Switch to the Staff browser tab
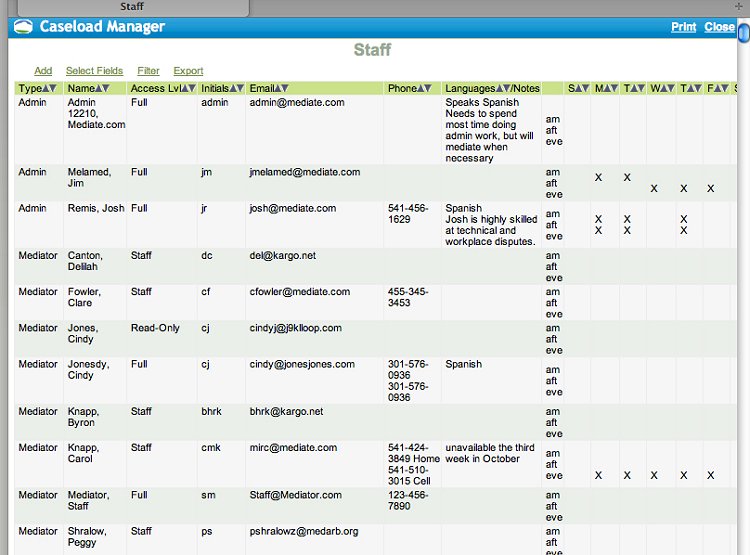This screenshot has width=750, height=555. 132,7
